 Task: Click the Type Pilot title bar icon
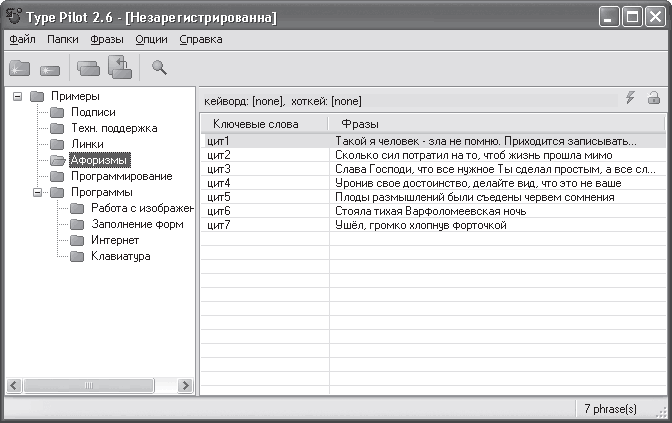[14, 16]
